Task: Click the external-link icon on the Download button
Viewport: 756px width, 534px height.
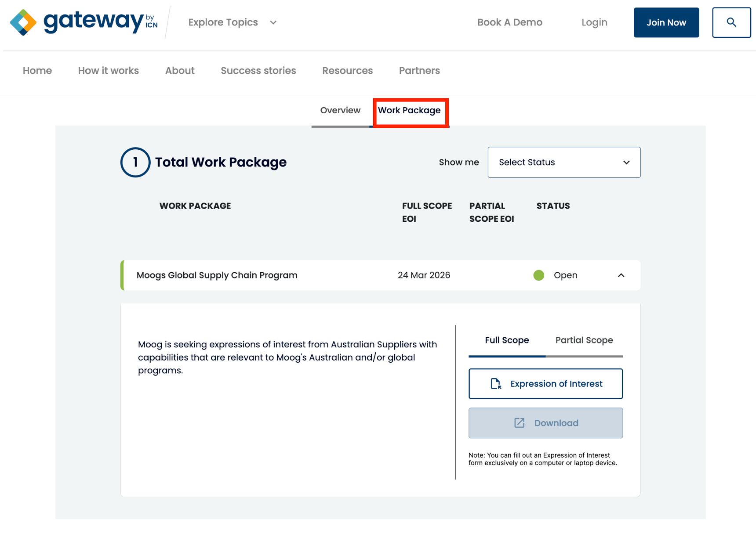Action: 519,423
